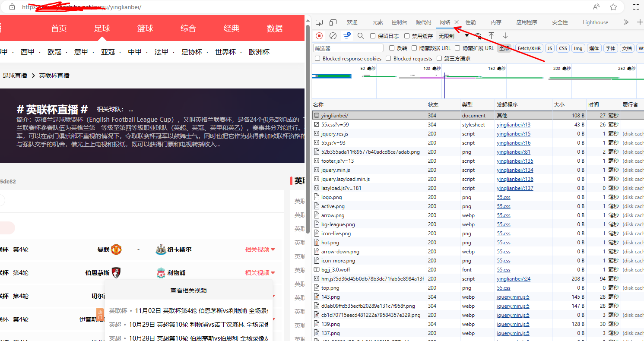Open 篮球 in site navigation
Viewport: 644px width, 341px height.
pyautogui.click(x=145, y=28)
